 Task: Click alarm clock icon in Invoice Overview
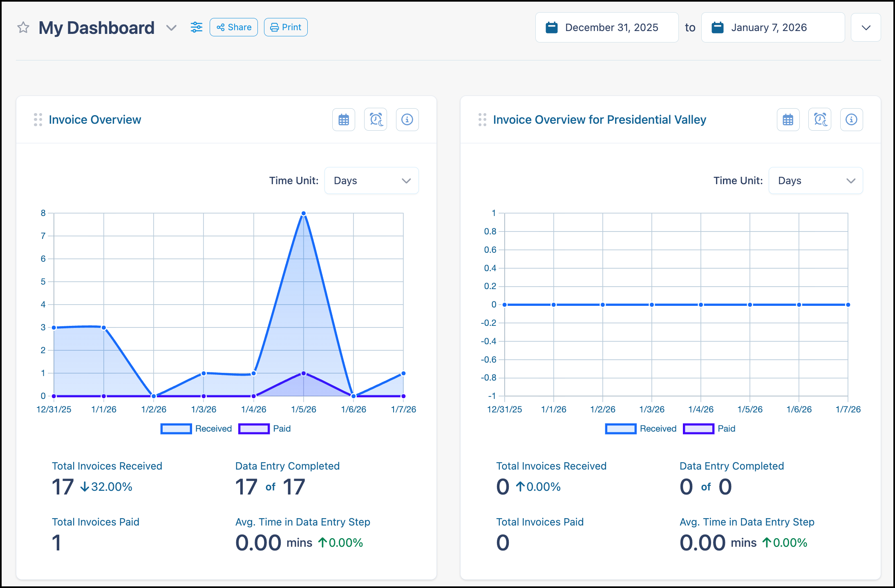coord(376,120)
